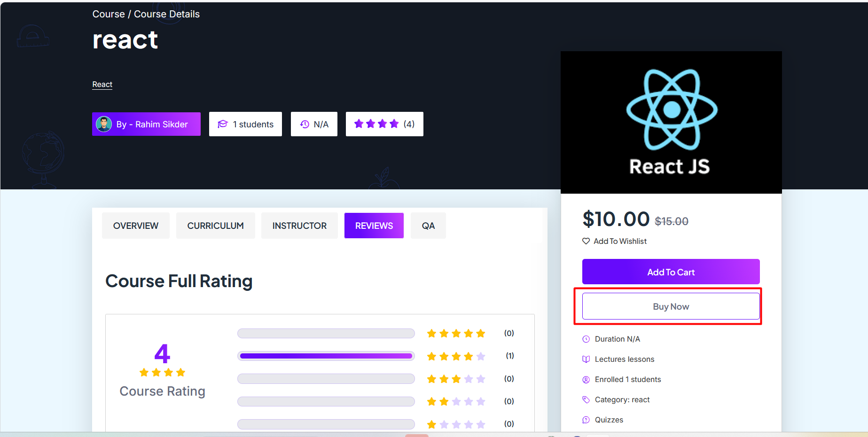Click the question icon beside Quizzes
868x437 pixels.
586,420
